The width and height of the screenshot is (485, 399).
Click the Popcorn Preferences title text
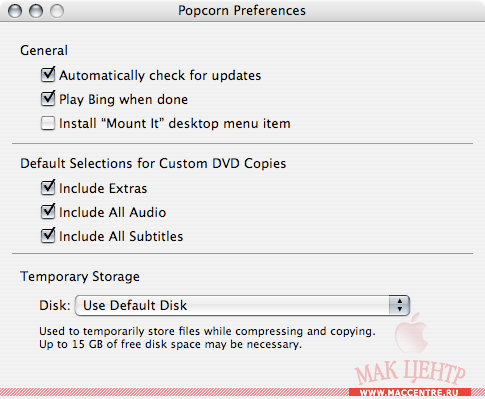[x=242, y=11]
